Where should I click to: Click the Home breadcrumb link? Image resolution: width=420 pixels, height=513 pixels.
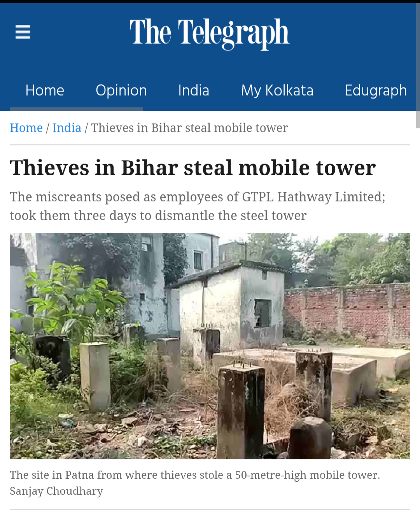26,128
